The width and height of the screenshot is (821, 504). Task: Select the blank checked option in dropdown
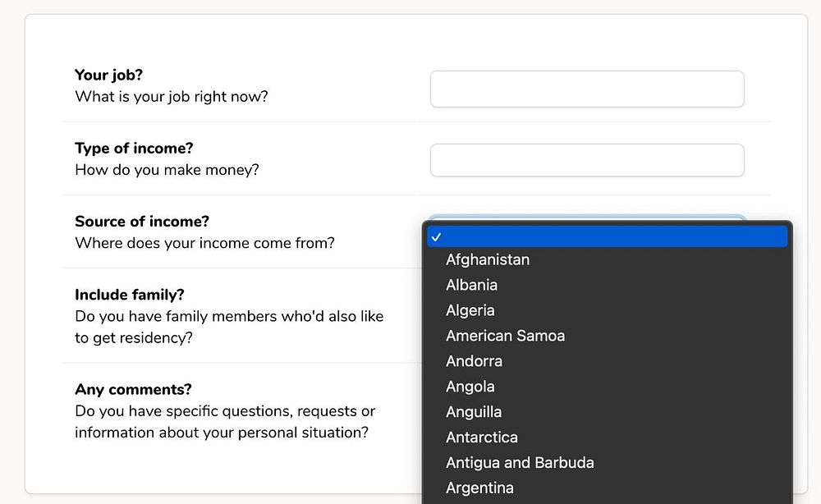tap(608, 236)
